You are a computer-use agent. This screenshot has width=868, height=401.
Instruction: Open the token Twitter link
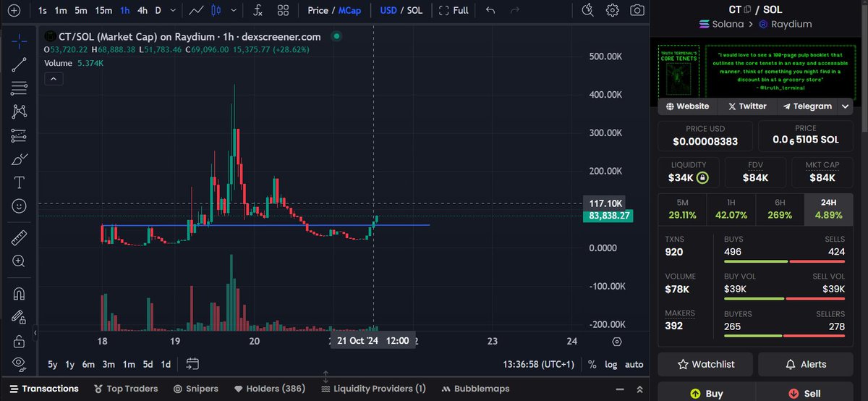(x=747, y=106)
